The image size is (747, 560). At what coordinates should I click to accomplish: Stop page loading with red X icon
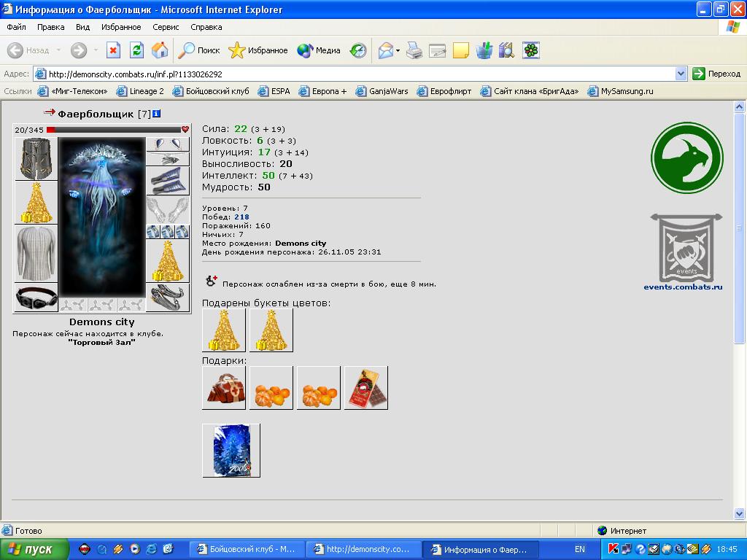(x=113, y=50)
